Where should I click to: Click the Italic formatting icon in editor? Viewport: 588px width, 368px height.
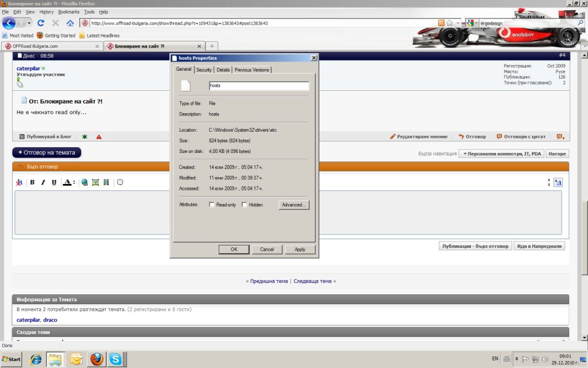click(x=43, y=182)
